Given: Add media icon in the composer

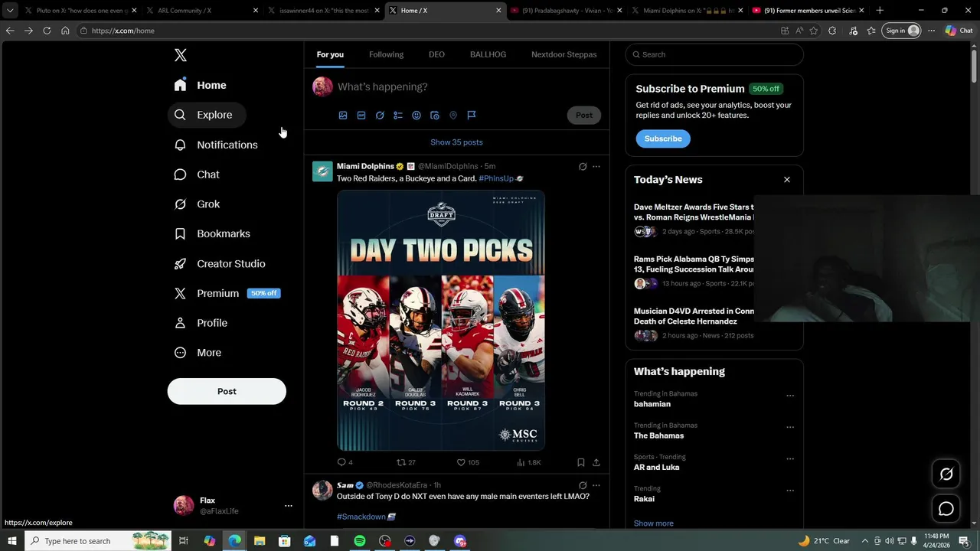Looking at the screenshot, I should [343, 116].
